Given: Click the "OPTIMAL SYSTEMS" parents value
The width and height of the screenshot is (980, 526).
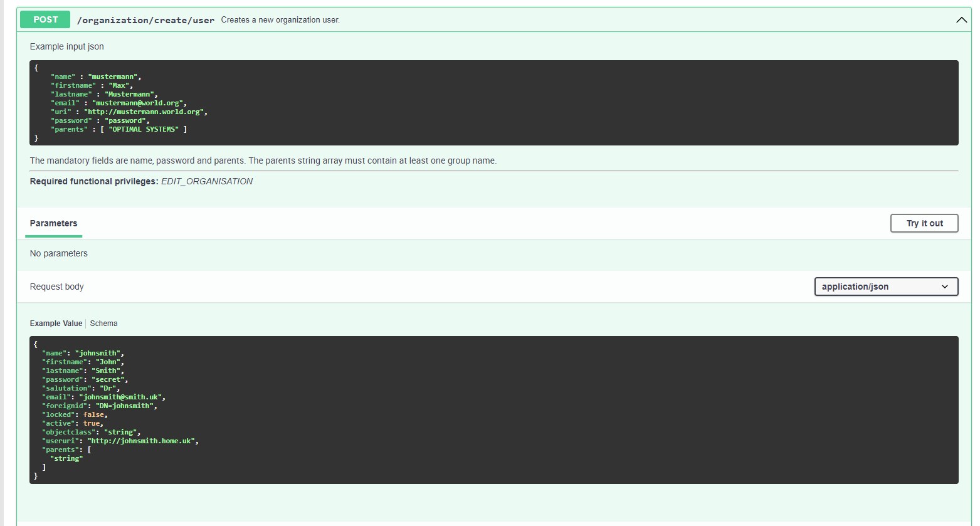Looking at the screenshot, I should coord(144,129).
